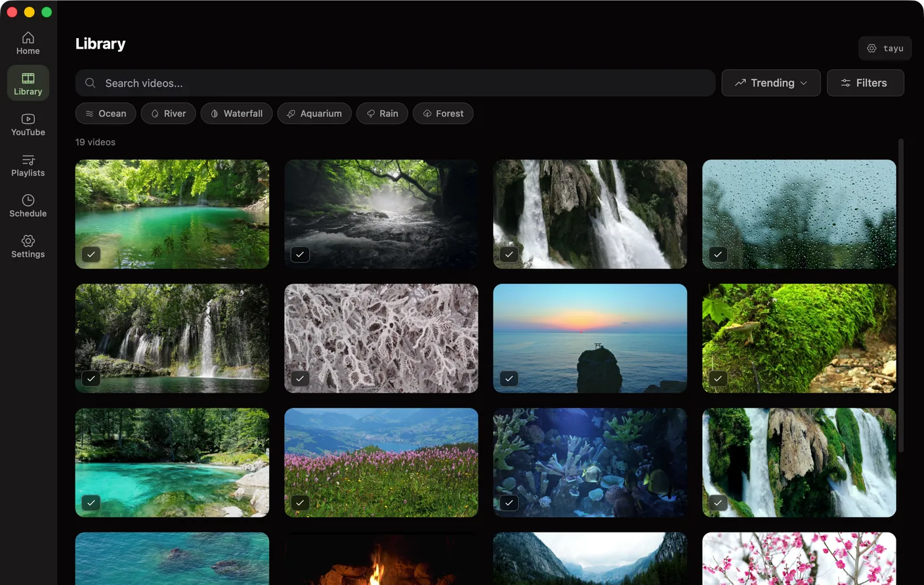Open the mossy waterfall rock thumbnail
924x585 pixels.
coord(799,462)
